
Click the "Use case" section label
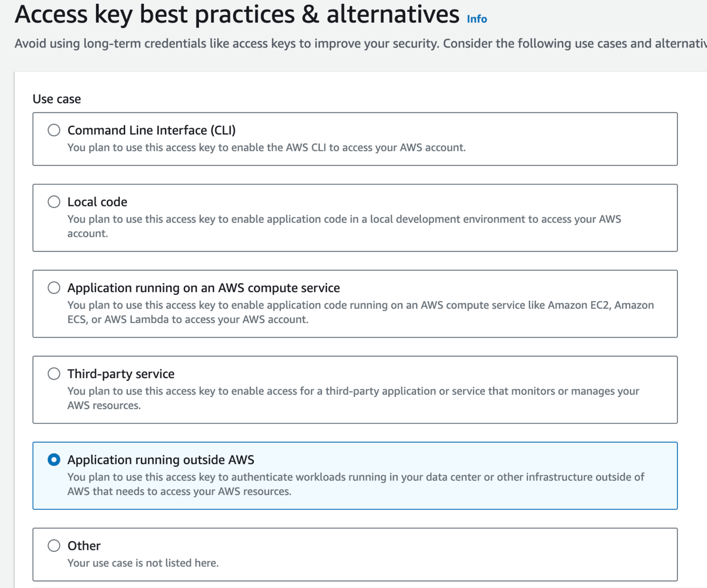57,99
